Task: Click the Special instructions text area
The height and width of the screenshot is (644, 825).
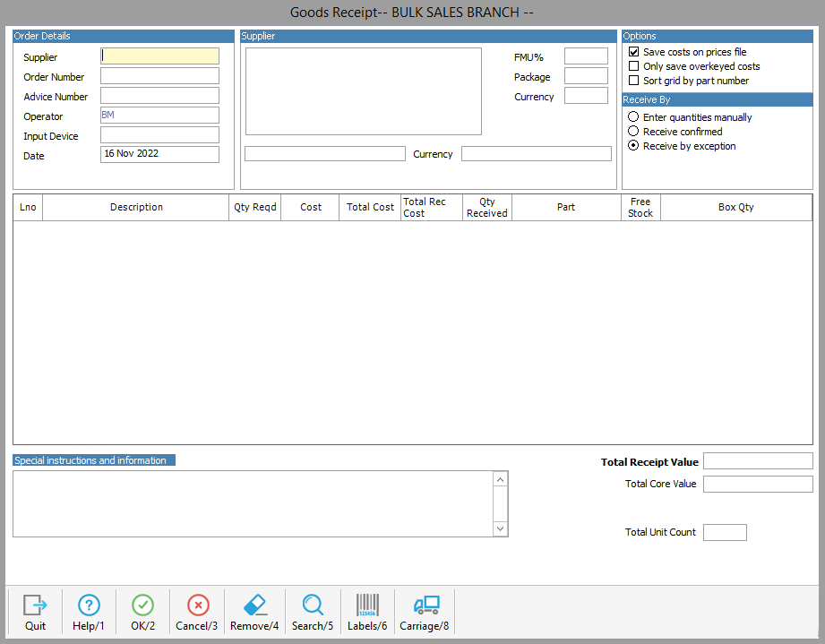Action: coord(254,504)
